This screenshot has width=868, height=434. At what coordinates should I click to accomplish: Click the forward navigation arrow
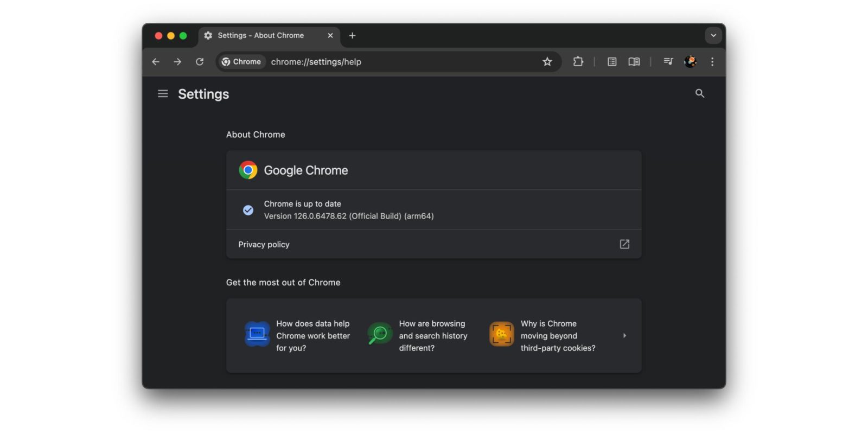coord(177,62)
